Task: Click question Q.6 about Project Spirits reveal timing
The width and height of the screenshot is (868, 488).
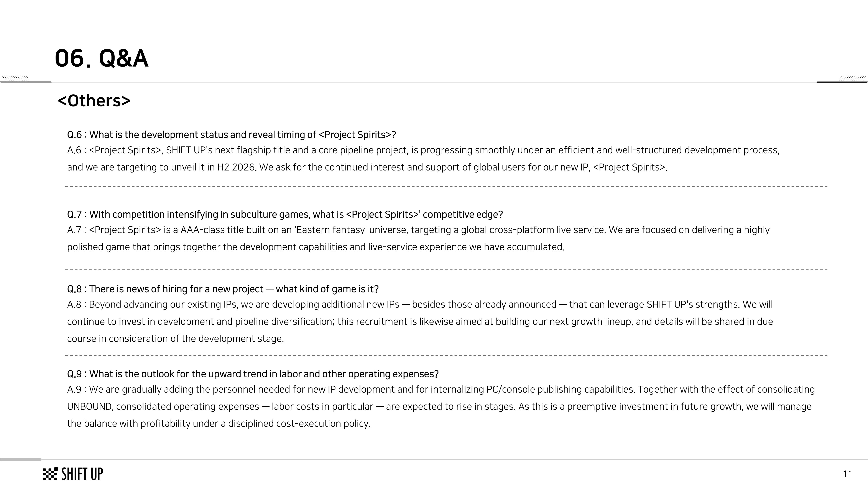Action: tap(232, 135)
